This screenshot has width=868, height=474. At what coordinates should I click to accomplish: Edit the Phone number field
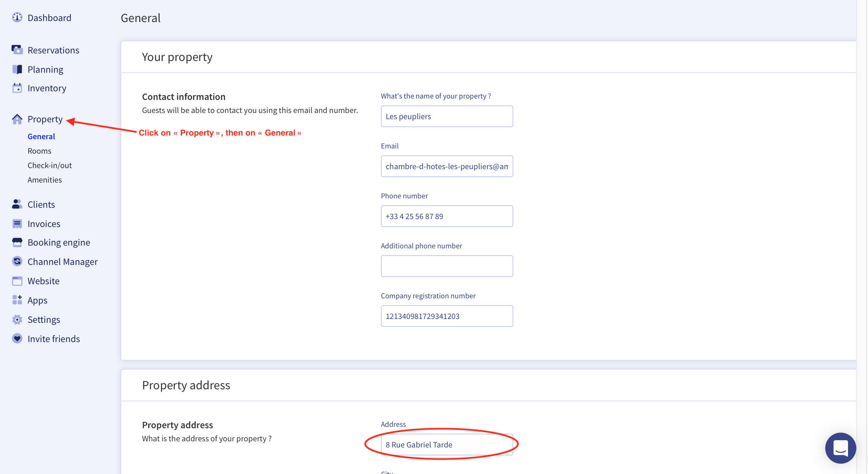(x=447, y=216)
